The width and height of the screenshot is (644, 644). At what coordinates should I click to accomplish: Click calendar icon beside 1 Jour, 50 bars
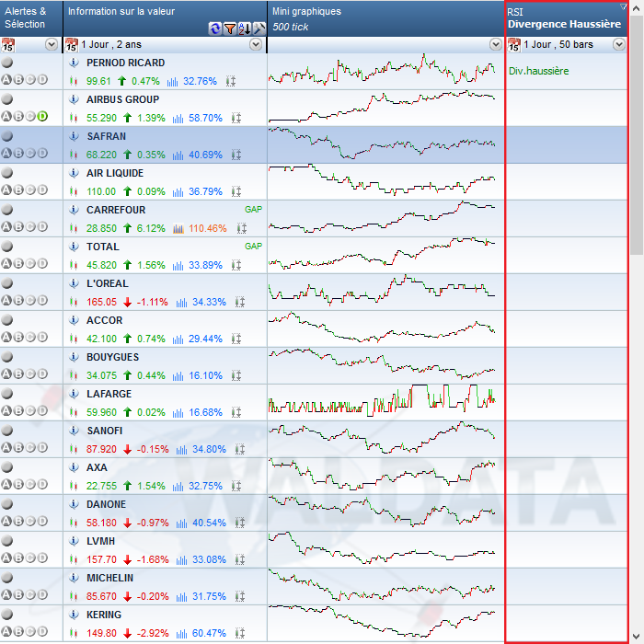point(513,44)
